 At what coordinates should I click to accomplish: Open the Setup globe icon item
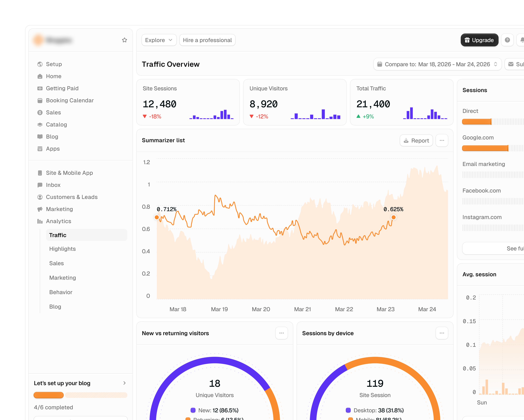[40, 64]
